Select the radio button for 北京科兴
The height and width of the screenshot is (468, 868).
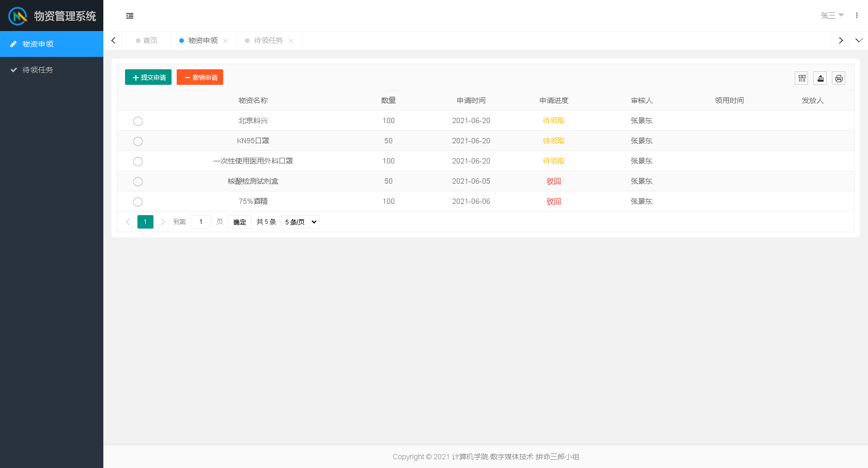[x=138, y=121]
